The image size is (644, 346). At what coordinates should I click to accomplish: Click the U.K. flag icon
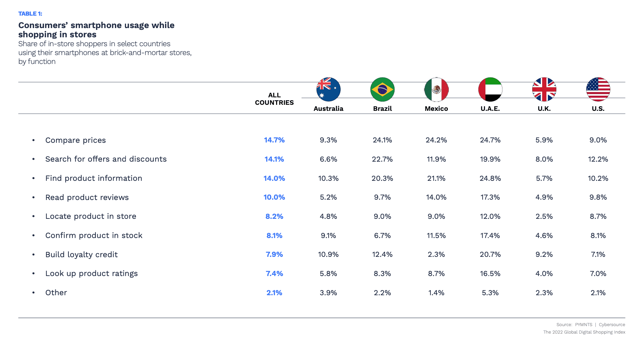pos(544,90)
